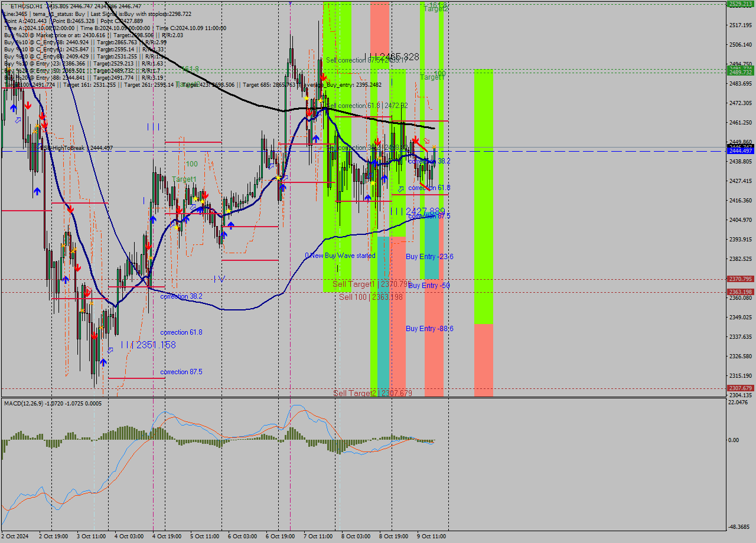
Task: Click the '3 Oct 11:00' time label
Action: click(x=92, y=537)
